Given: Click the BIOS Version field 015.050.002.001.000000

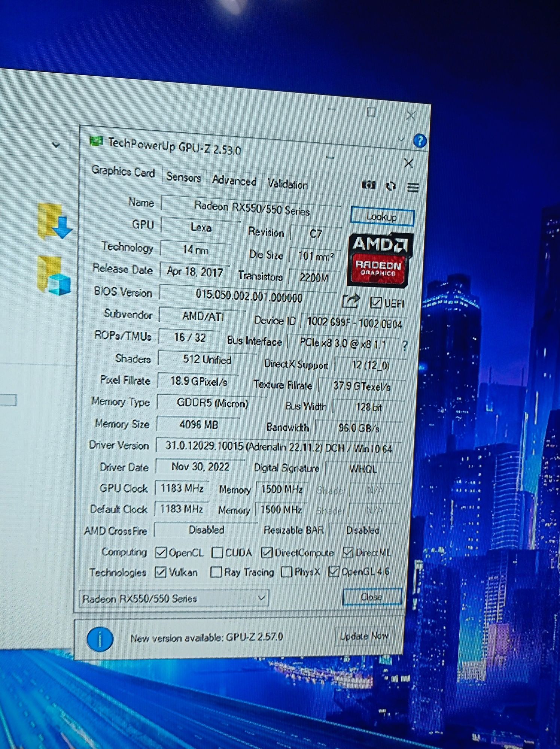Looking at the screenshot, I should click(249, 296).
